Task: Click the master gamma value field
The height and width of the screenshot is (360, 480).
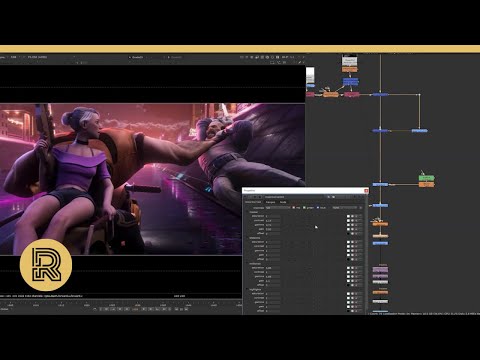Action: (x=273, y=225)
